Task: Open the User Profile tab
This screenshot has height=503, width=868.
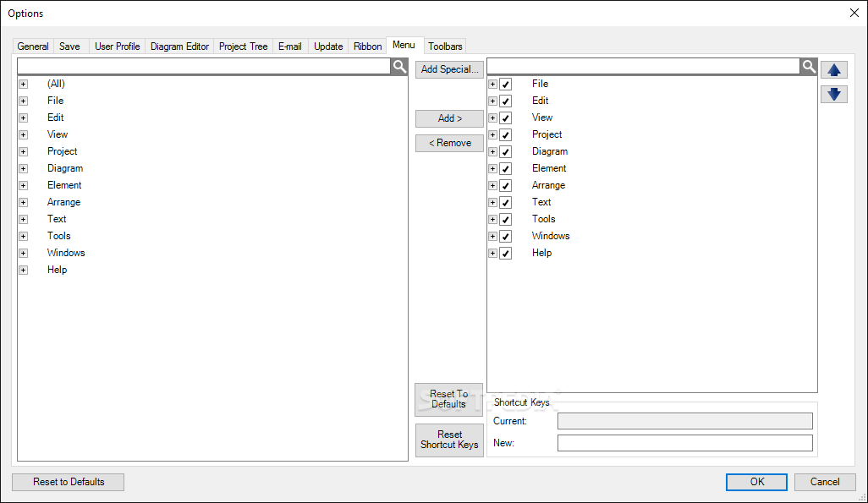Action: pos(117,46)
